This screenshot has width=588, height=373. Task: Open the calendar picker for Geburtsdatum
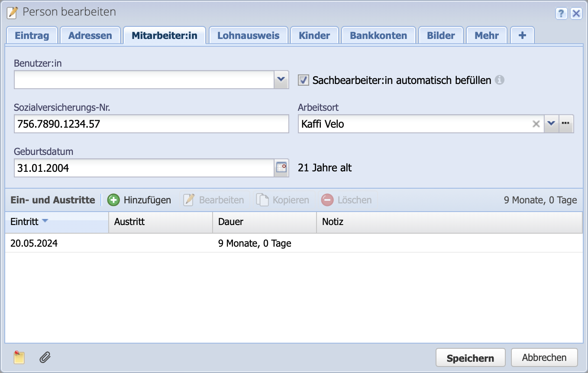click(x=281, y=168)
